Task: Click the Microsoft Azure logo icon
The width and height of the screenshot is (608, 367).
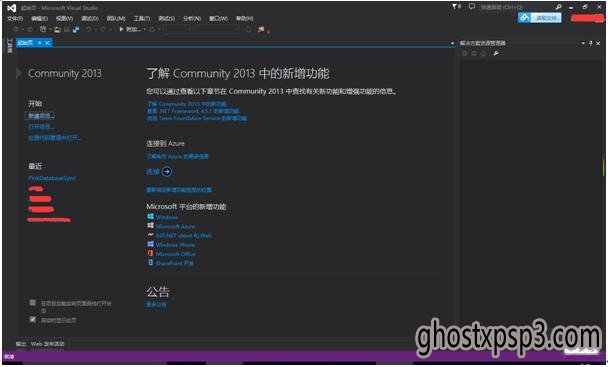Action: click(150, 225)
